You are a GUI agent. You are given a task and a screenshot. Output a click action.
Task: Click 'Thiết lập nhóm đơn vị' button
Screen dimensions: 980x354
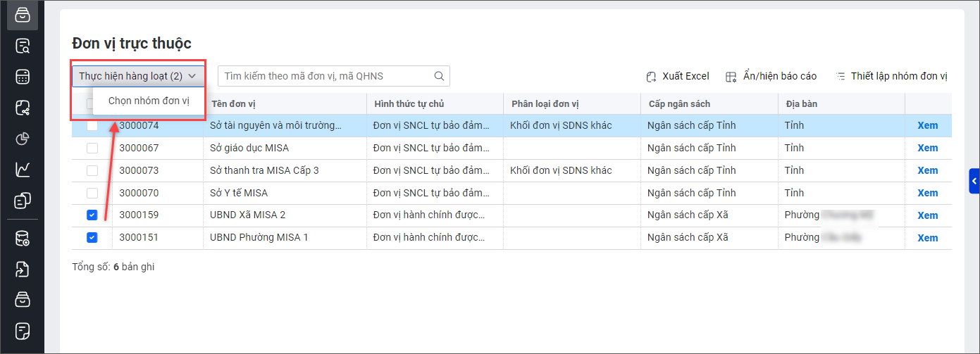pyautogui.click(x=891, y=76)
